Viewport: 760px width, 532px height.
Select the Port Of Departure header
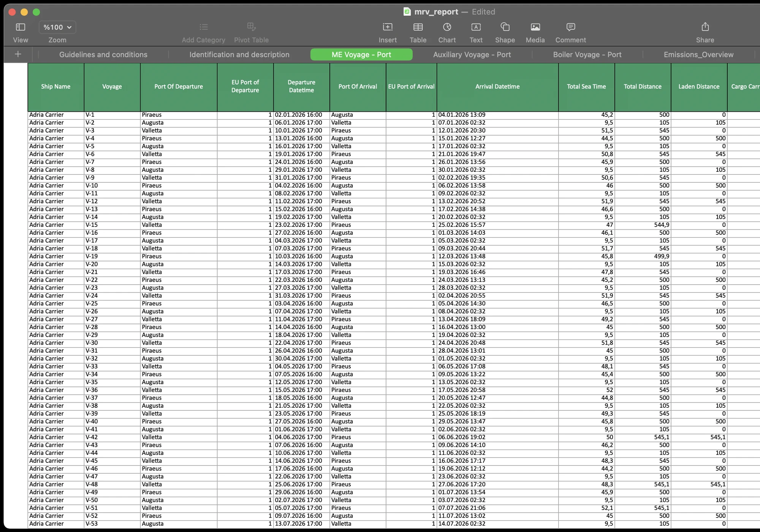coord(179,87)
